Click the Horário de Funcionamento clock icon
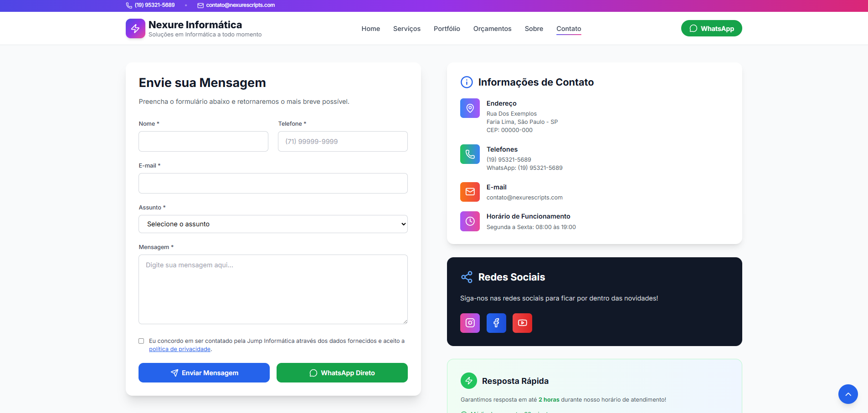The width and height of the screenshot is (868, 413). click(470, 221)
